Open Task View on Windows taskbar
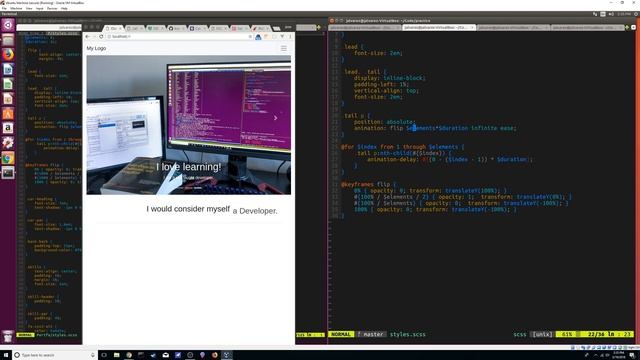The width and height of the screenshot is (640, 360). [104, 355]
